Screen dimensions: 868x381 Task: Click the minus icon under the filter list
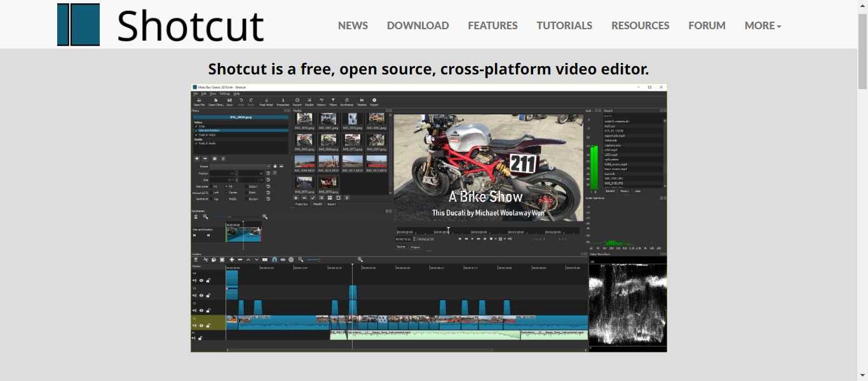click(205, 158)
